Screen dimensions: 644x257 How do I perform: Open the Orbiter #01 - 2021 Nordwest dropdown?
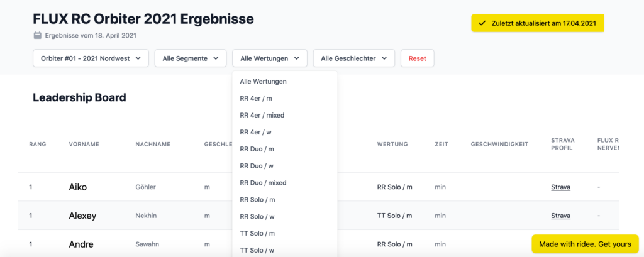click(x=91, y=58)
